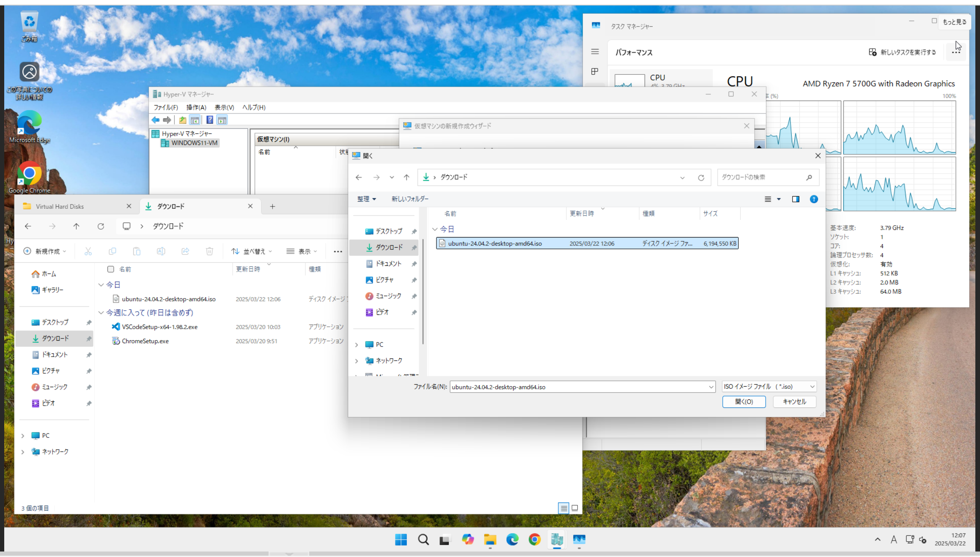Open the 整理 dropdown in Open dialog
This screenshot has width=980, height=557.
366,199
